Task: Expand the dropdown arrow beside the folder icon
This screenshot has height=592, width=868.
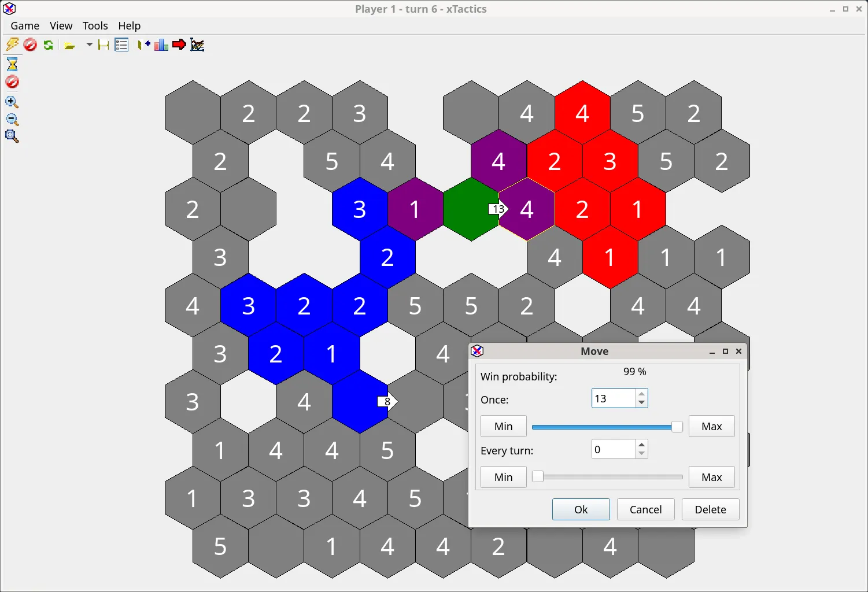Action: tap(89, 45)
